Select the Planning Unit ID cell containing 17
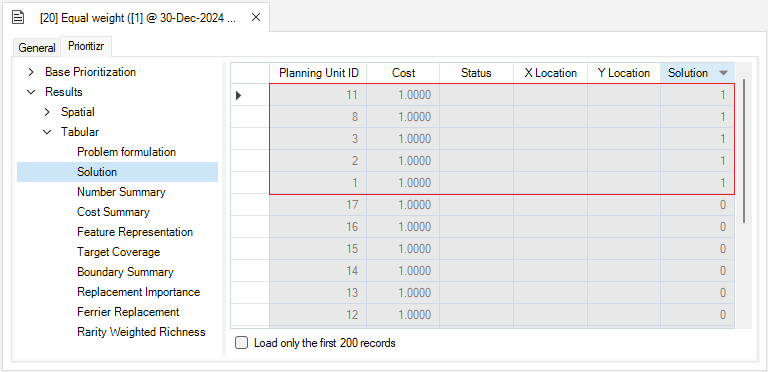The width and height of the screenshot is (768, 372). coord(318,205)
